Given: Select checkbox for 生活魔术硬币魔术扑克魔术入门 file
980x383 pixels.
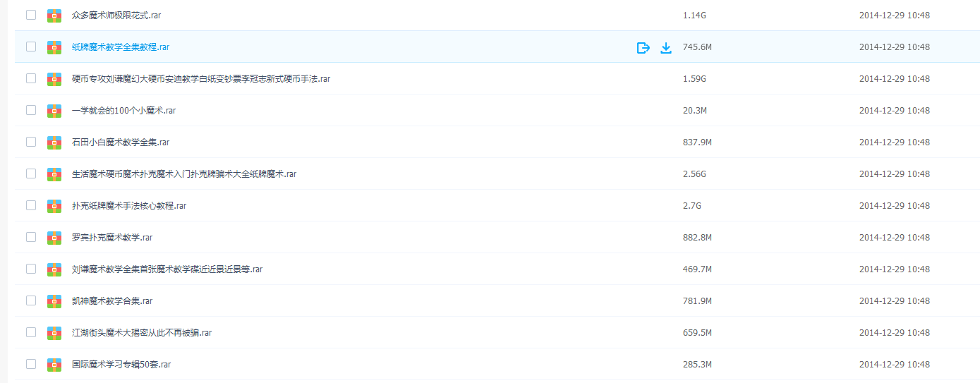Looking at the screenshot, I should point(31,174).
